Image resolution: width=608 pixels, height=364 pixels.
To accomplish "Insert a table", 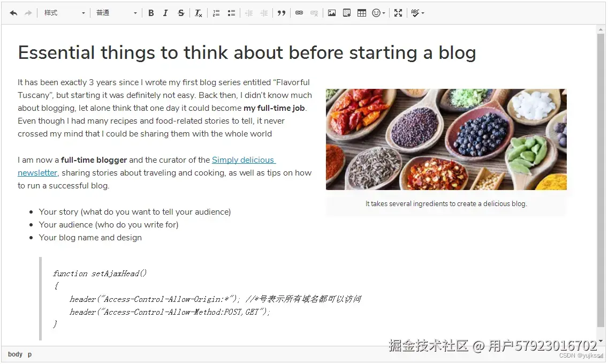I will (x=362, y=13).
